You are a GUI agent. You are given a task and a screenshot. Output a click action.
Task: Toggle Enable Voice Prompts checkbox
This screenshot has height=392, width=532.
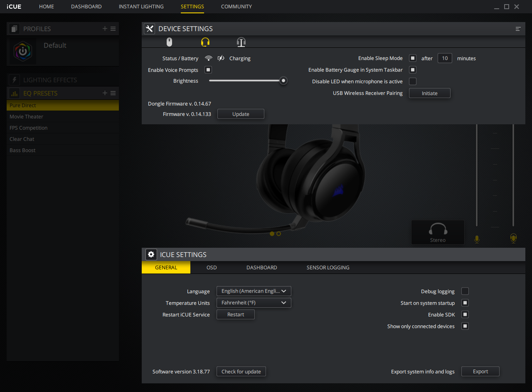pos(208,70)
